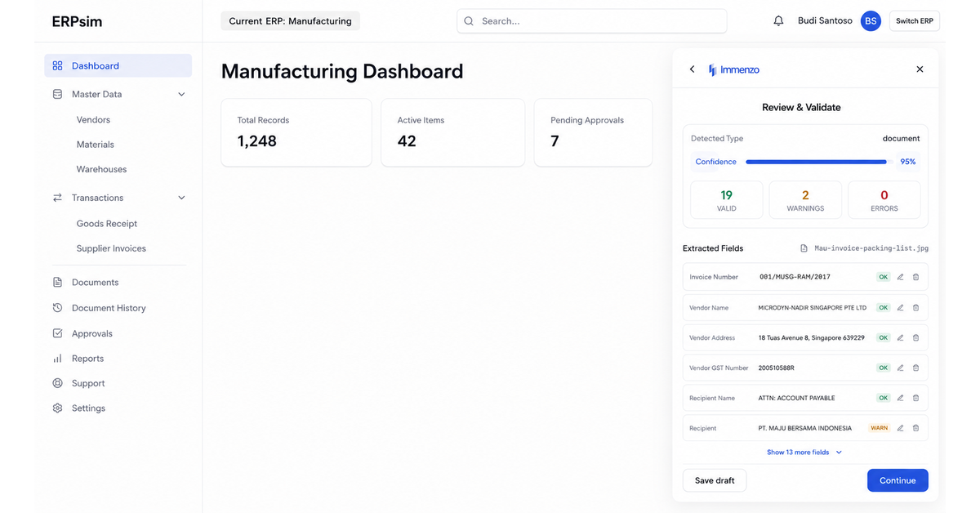Image resolution: width=980 pixels, height=513 pixels.
Task: Go to Supplier Invoices page
Action: pyautogui.click(x=111, y=248)
